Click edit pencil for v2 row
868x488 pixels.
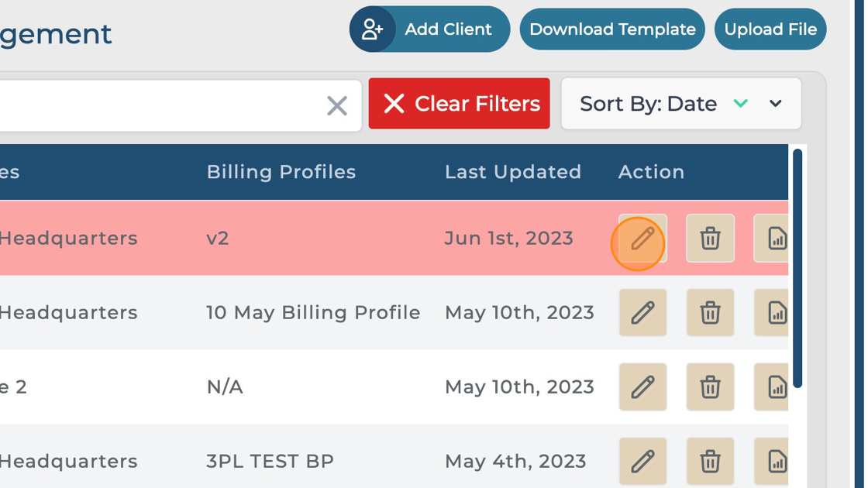click(642, 239)
